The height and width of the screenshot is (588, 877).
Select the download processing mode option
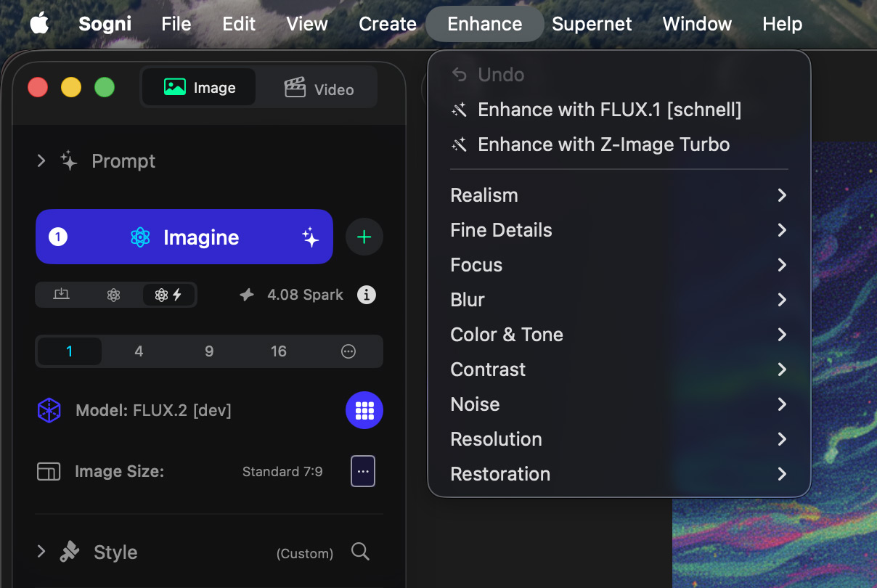pos(62,295)
